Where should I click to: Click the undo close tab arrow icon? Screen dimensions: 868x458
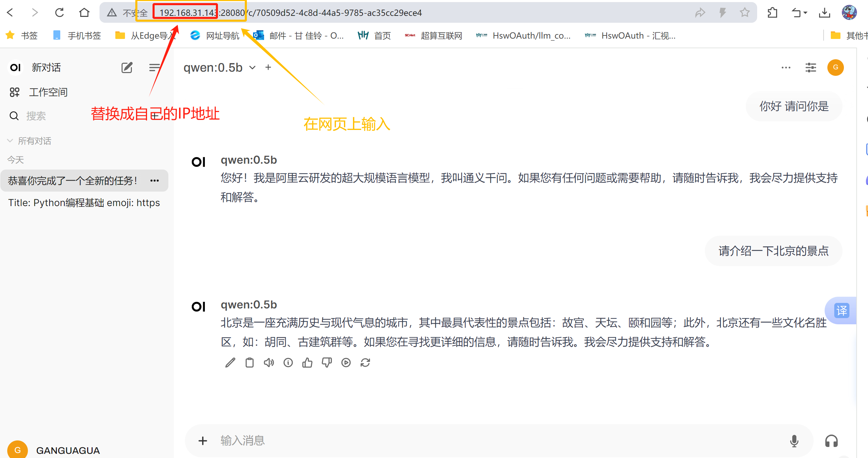[796, 13]
